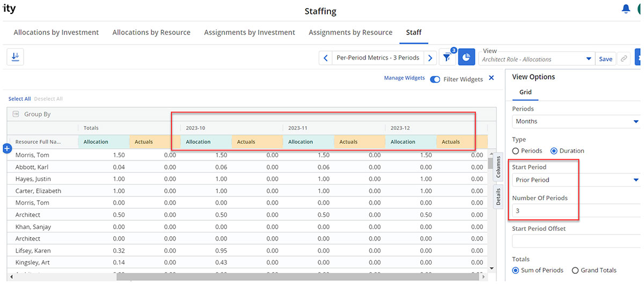Close widgets with the X icon
The width and height of the screenshot is (644, 285).
491,78
